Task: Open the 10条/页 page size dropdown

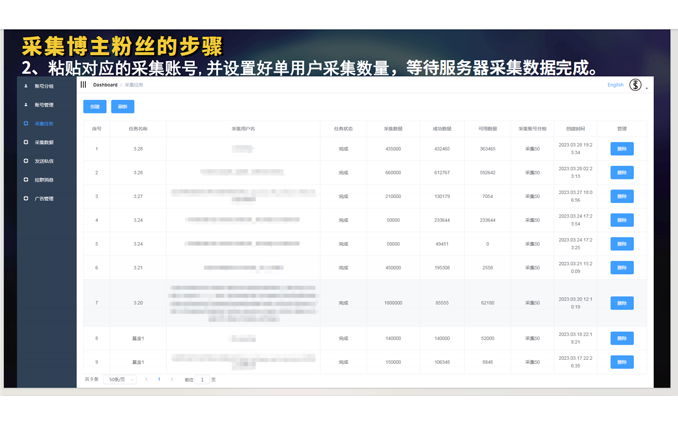Action: [119, 380]
